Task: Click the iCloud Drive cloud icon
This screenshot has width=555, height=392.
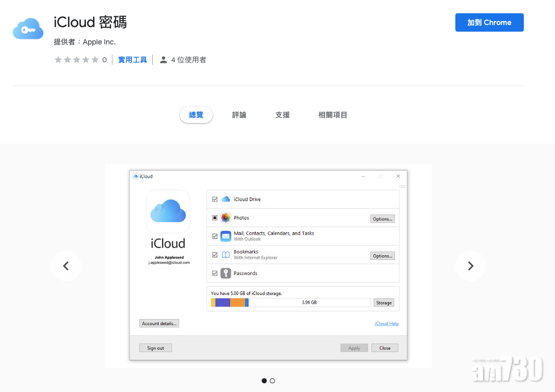Action: click(225, 199)
